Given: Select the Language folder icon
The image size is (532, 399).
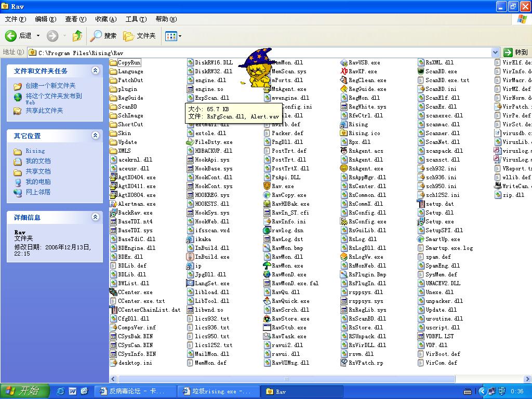Looking at the screenshot, I should (113, 71).
